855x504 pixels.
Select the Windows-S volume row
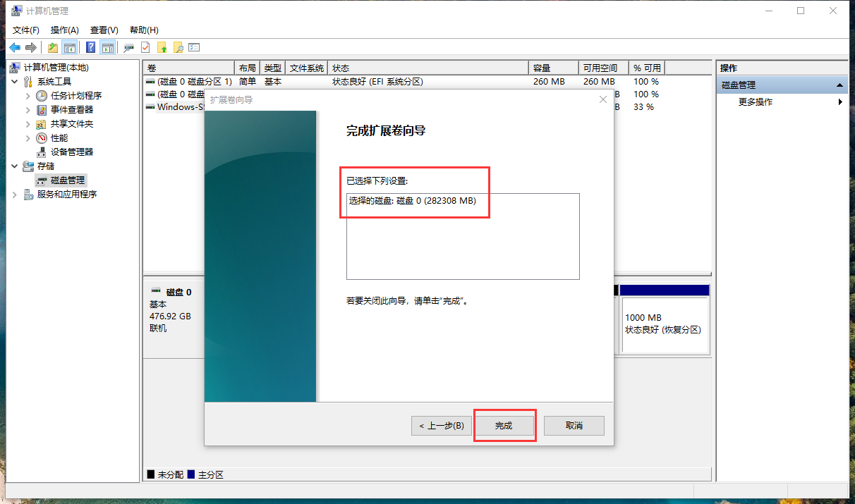coord(176,107)
